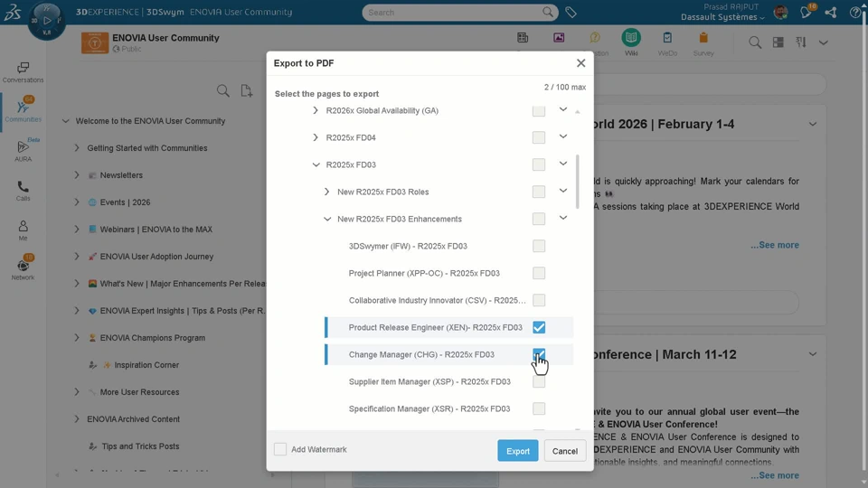
Task: Open Inspiration Corner wiki page
Action: click(x=146, y=364)
